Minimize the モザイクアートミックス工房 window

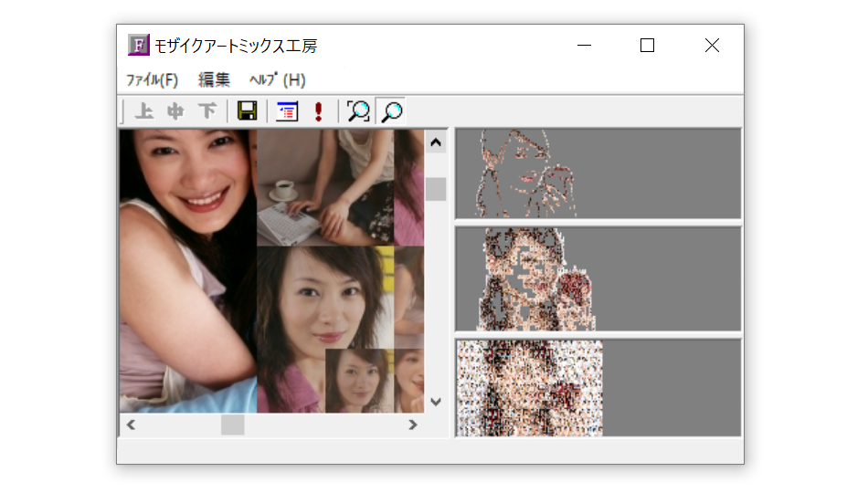point(584,46)
